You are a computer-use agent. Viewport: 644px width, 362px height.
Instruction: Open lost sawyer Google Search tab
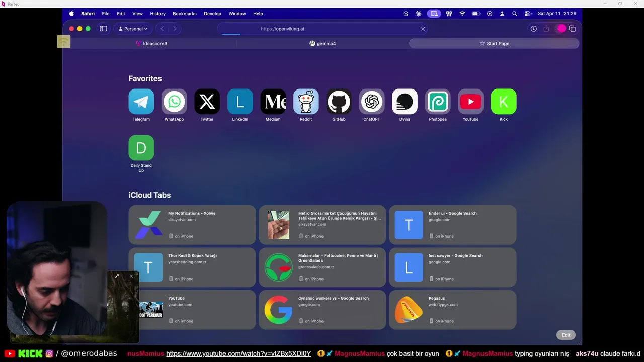[x=453, y=267]
